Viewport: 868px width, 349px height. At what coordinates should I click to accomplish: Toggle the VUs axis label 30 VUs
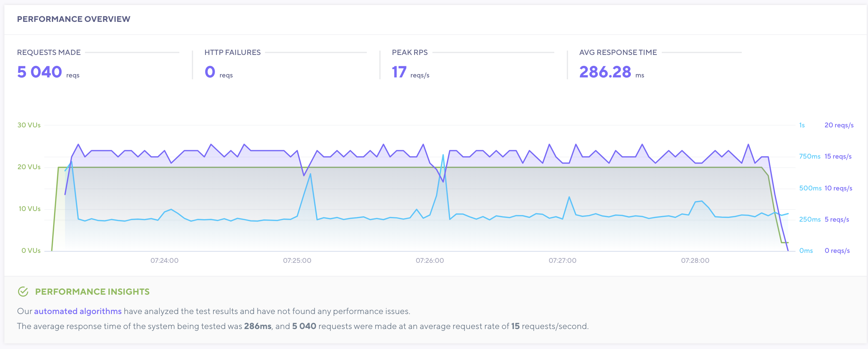[x=29, y=125]
